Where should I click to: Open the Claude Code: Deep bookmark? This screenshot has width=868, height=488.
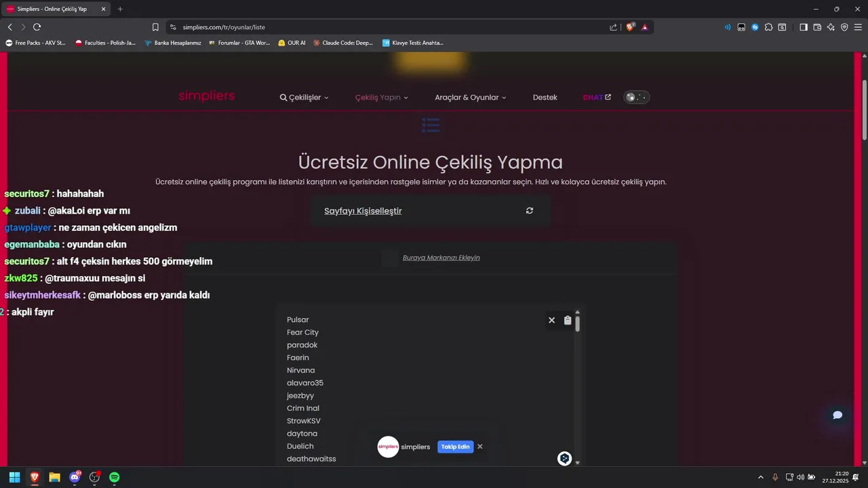click(x=343, y=43)
